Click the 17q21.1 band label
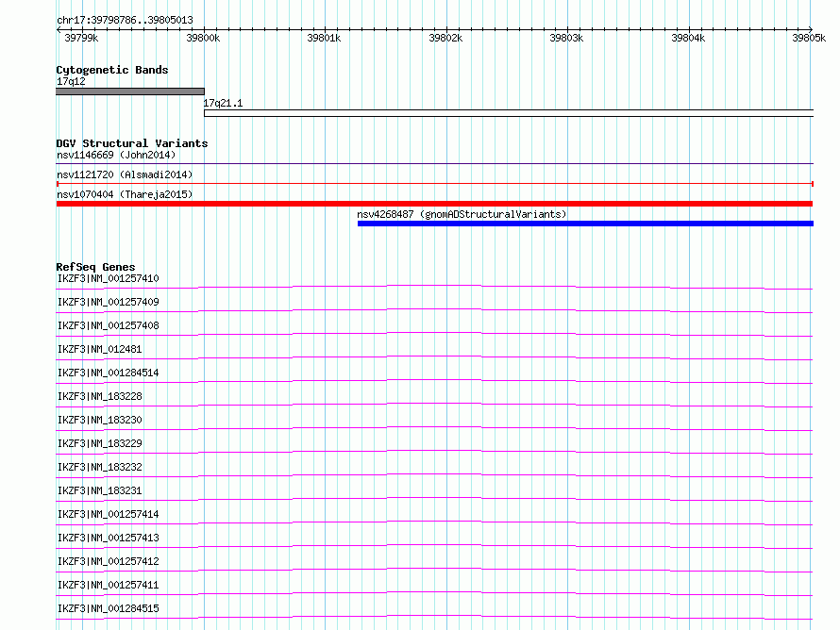 [x=223, y=104]
